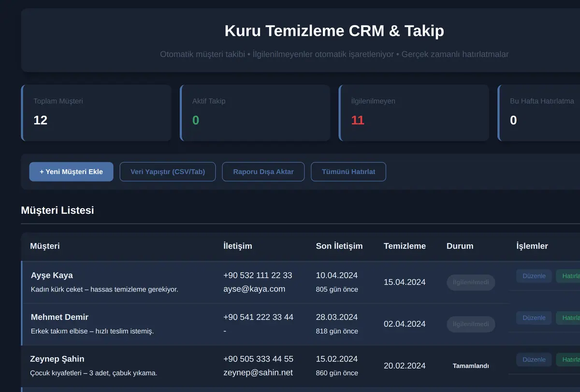Select customer name Ayşe Kaya
Viewport: 580px width, 392px height.
(52, 276)
